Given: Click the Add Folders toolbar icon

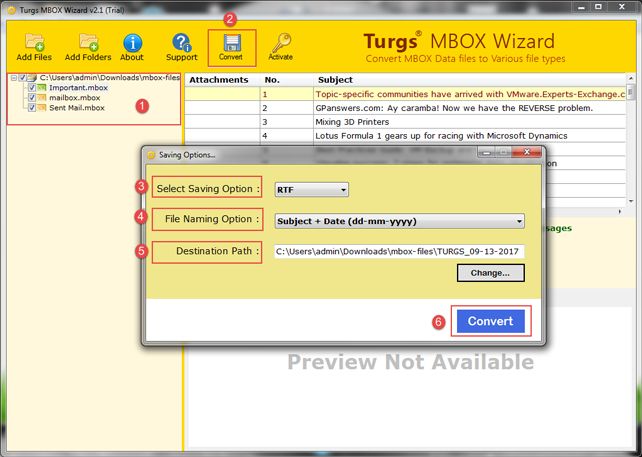Looking at the screenshot, I should [88, 42].
